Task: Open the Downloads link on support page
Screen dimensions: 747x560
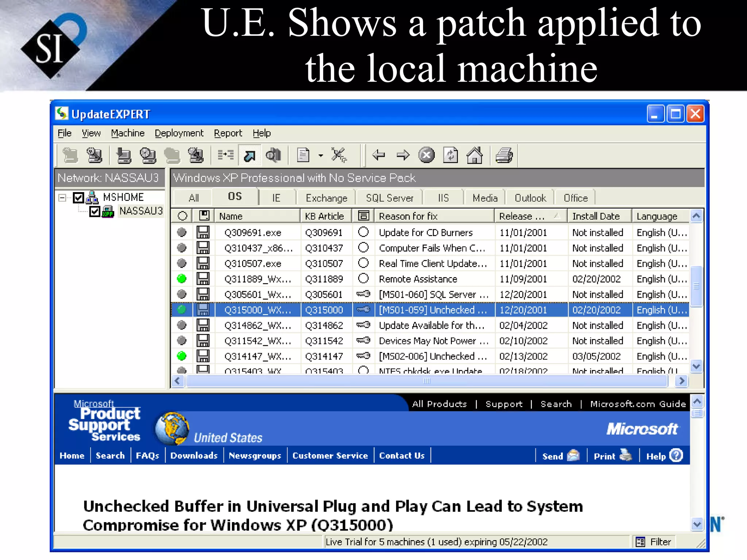Action: pos(194,455)
